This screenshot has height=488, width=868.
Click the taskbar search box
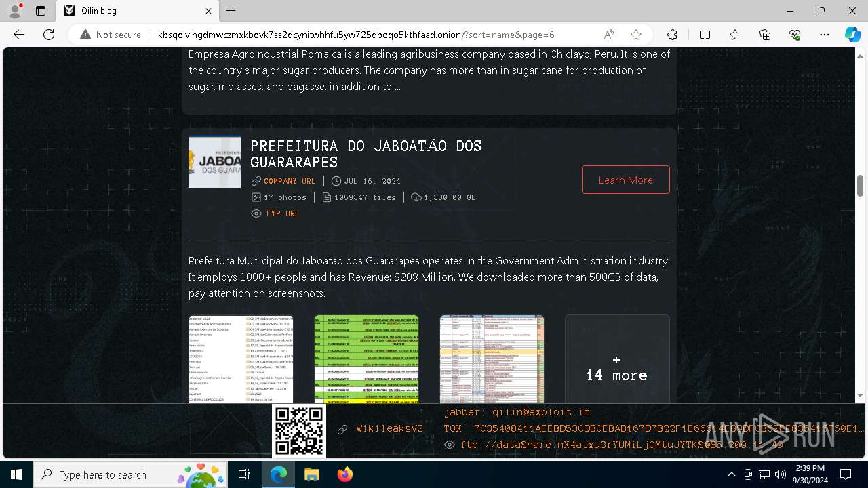(130, 474)
